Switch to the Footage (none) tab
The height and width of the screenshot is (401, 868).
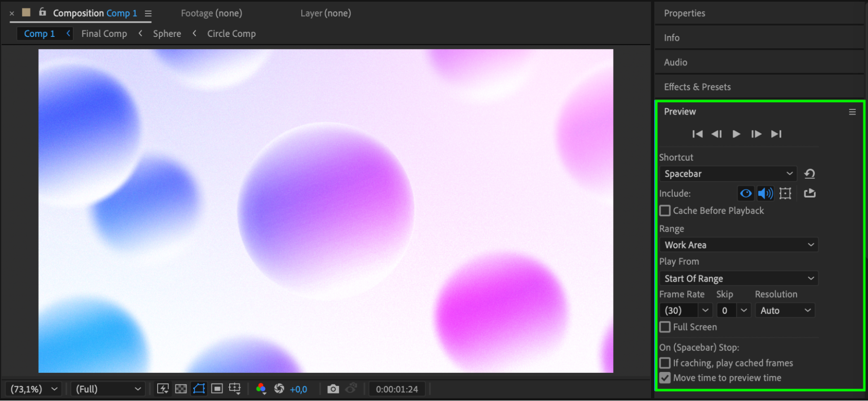[x=211, y=13]
